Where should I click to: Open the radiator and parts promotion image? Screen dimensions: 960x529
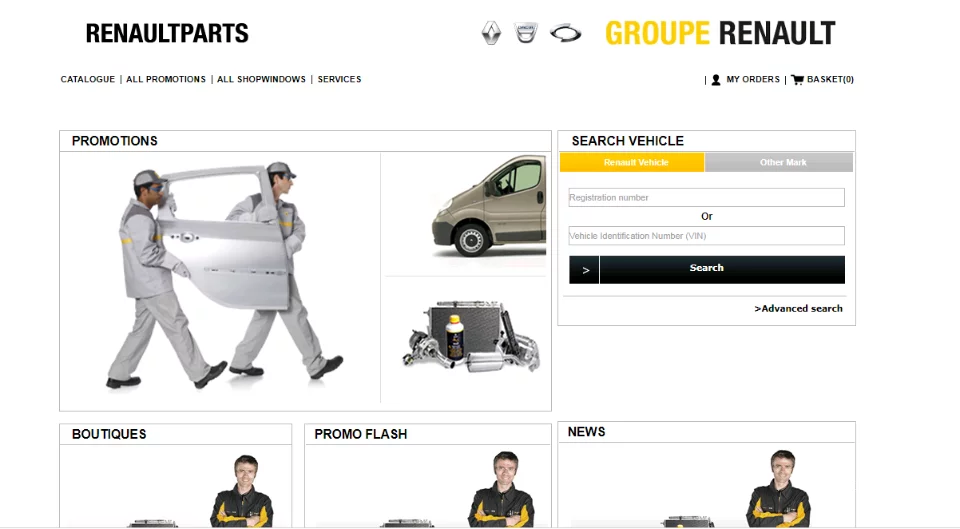click(x=470, y=336)
